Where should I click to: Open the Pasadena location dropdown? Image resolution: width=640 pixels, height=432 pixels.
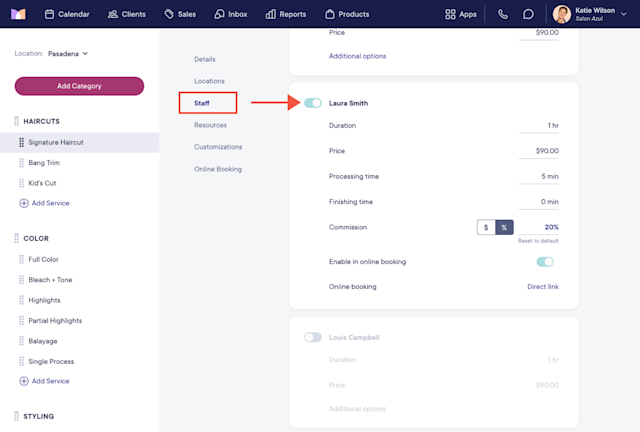coord(68,53)
